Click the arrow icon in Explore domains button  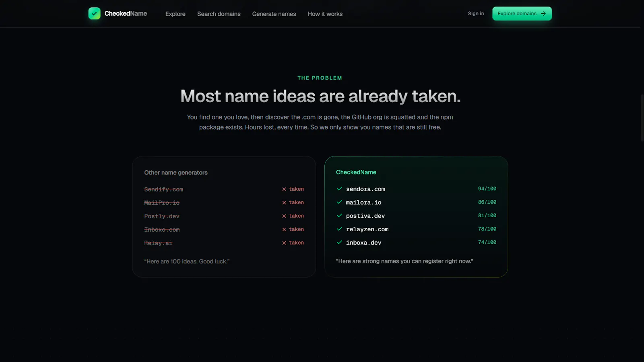pyautogui.click(x=543, y=14)
